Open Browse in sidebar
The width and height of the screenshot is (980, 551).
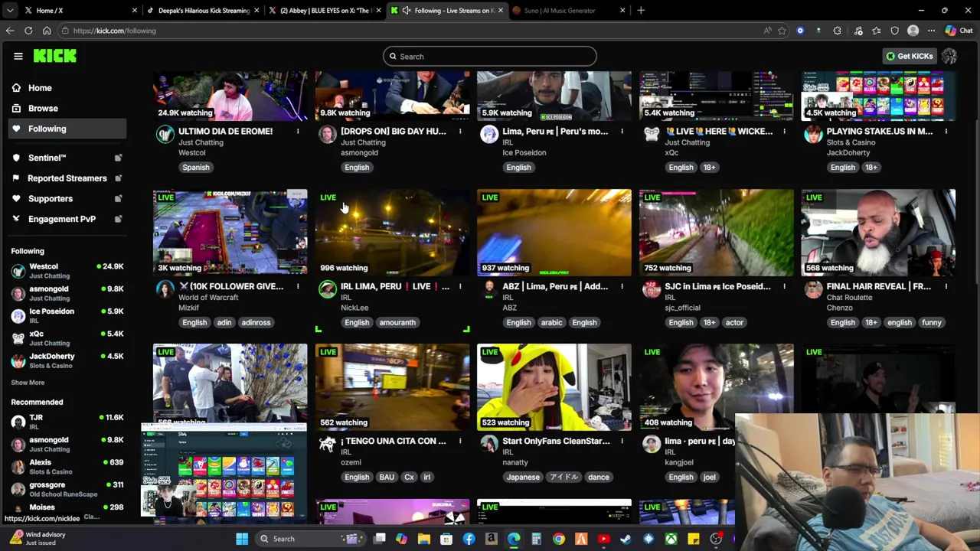67,109
